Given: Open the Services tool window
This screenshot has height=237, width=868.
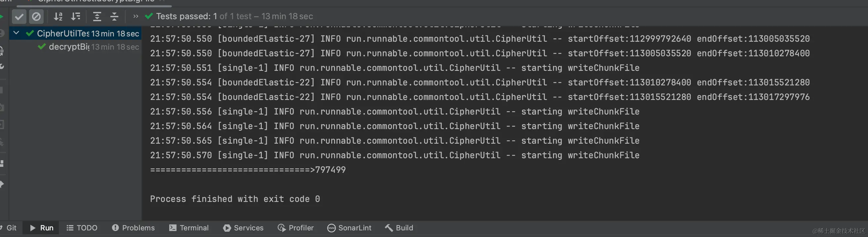Looking at the screenshot, I should click(x=243, y=228).
